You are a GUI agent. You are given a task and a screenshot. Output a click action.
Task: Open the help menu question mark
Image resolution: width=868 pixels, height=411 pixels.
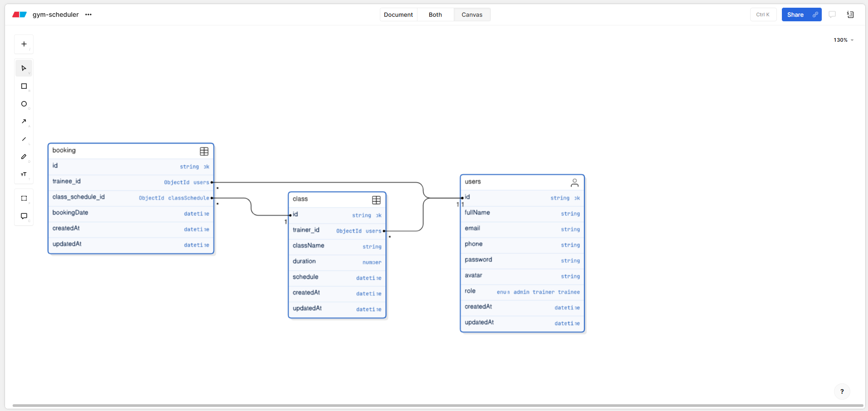click(x=842, y=391)
